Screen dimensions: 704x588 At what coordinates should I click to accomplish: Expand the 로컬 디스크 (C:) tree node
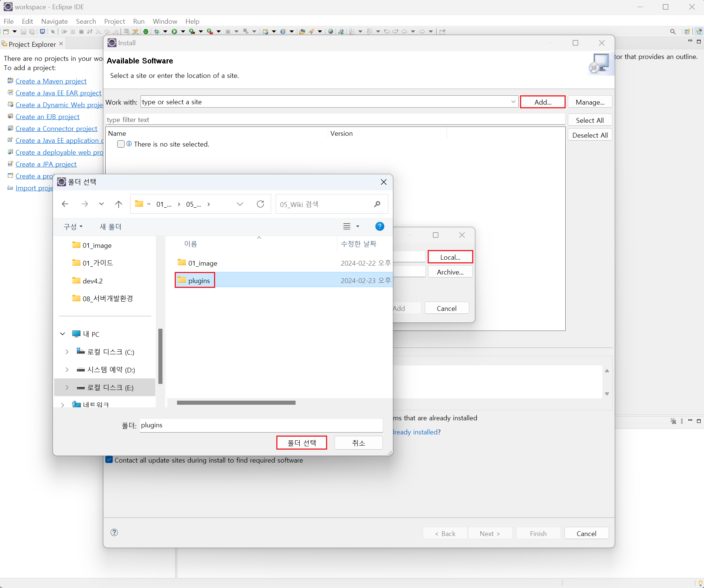pos(67,352)
